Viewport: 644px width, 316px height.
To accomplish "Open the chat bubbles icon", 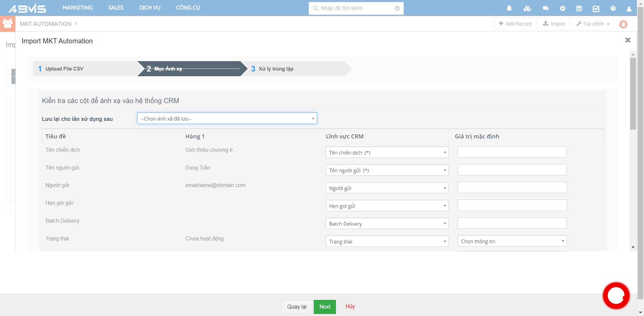I will 545,8.
